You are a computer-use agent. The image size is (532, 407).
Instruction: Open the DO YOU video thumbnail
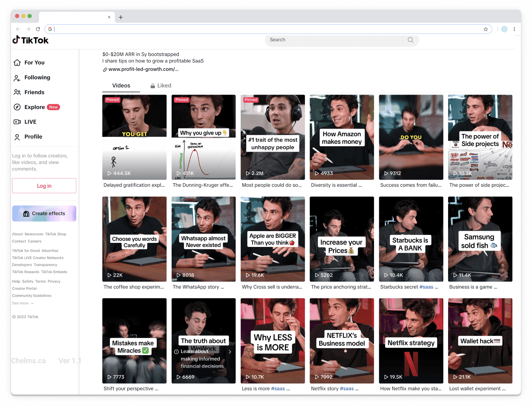point(411,137)
